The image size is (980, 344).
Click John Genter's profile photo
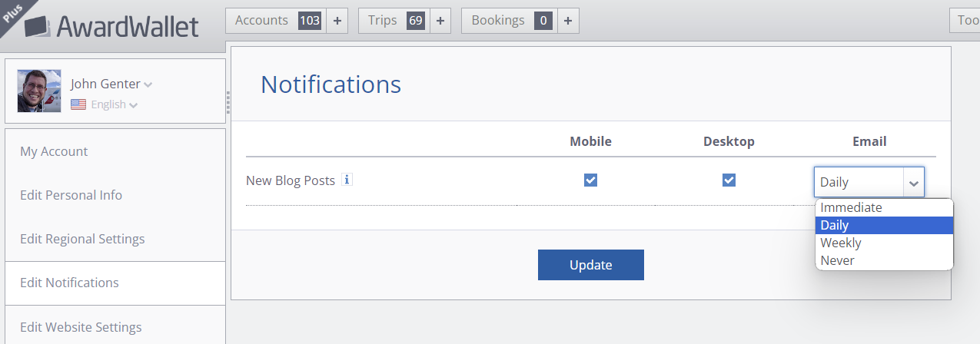click(39, 91)
